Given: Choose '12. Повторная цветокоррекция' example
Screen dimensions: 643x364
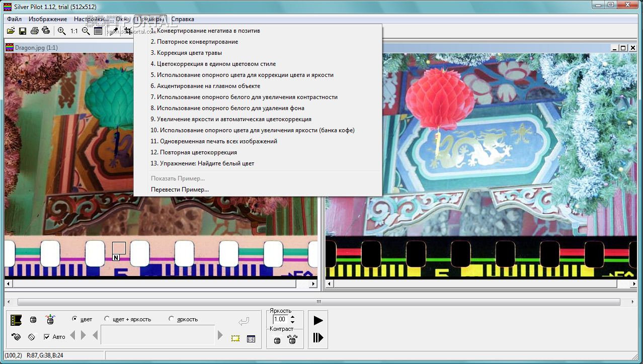Looking at the screenshot, I should 258,152.
